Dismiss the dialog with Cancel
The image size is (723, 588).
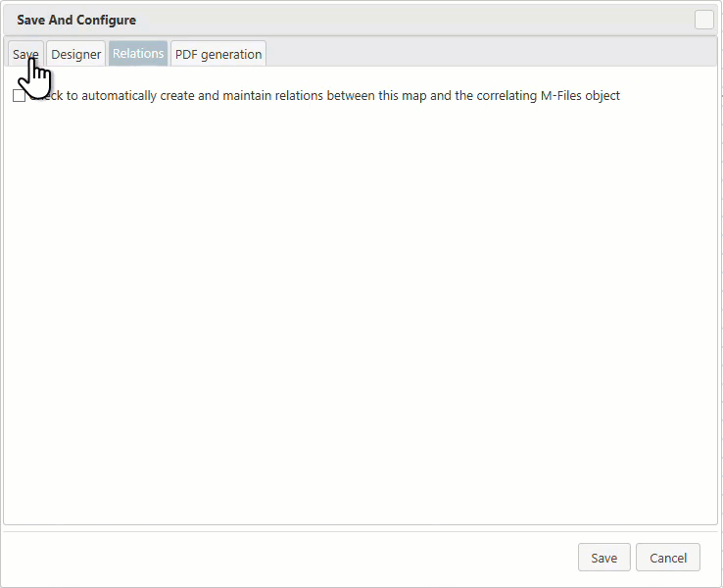668,558
